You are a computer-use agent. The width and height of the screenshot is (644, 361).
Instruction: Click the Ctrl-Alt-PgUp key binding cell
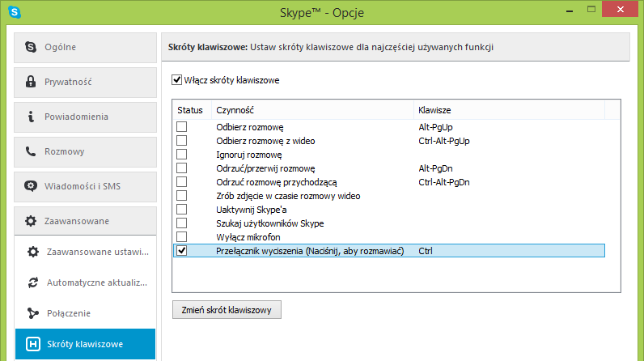(444, 141)
